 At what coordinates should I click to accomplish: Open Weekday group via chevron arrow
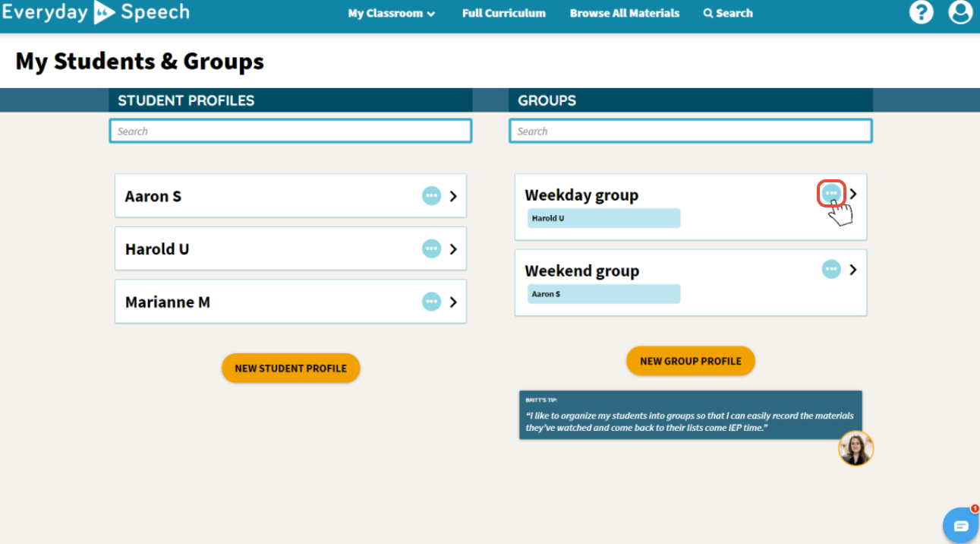[x=853, y=194]
